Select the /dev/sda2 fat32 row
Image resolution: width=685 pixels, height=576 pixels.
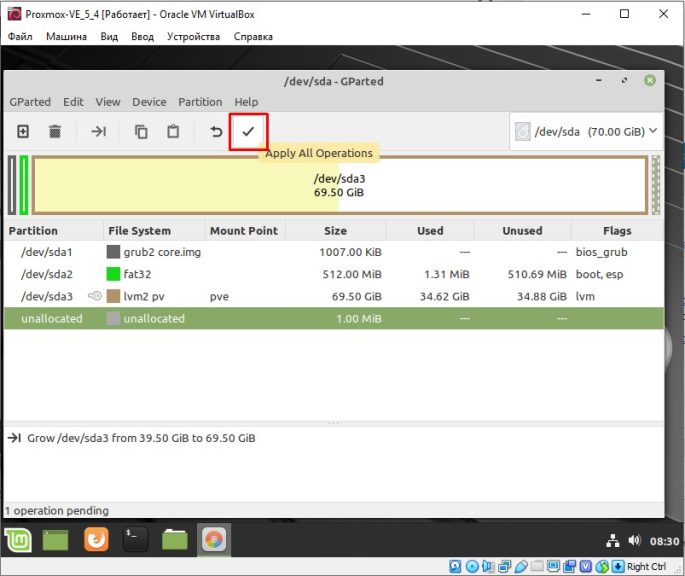(x=334, y=274)
